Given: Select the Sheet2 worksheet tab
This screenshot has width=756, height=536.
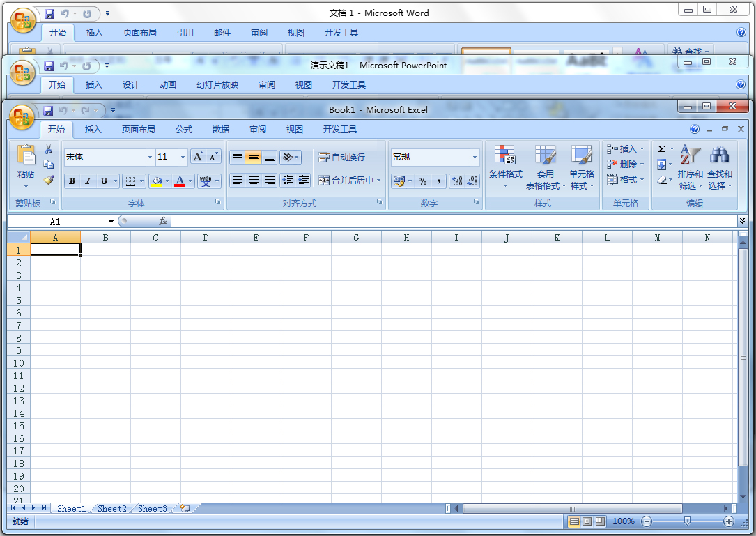Looking at the screenshot, I should pos(112,509).
